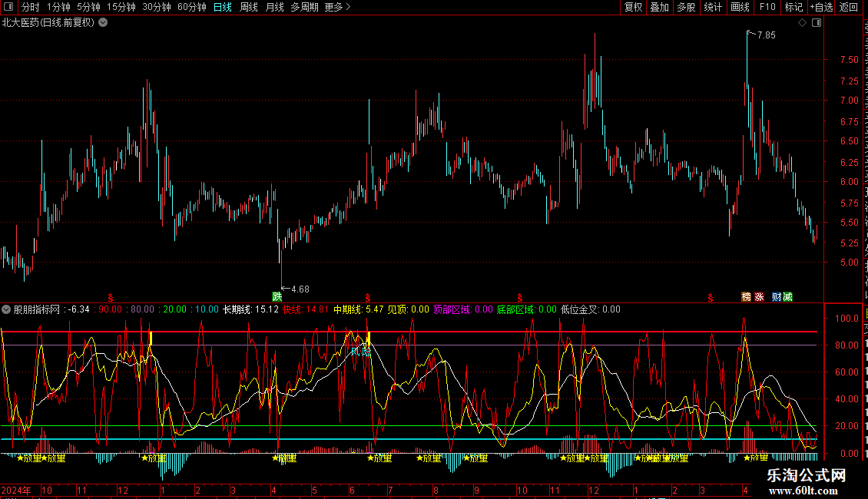Switch to 周线 weekly chart
This screenshot has height=499, width=868.
[249, 7]
